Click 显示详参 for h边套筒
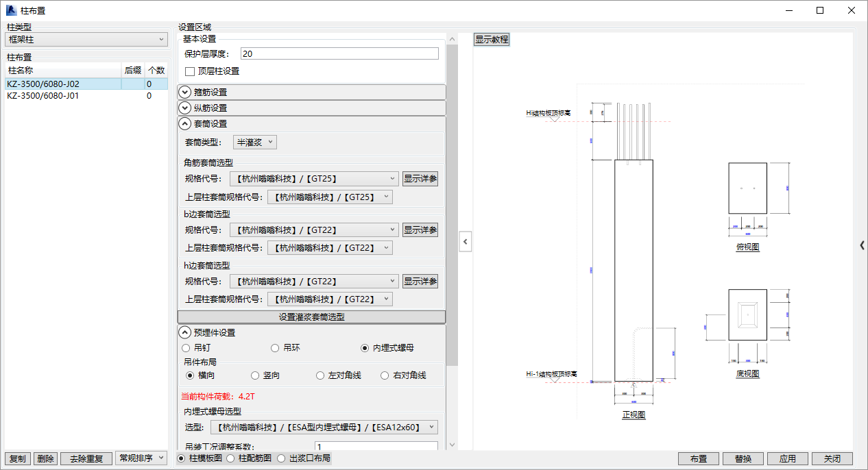 pos(420,282)
